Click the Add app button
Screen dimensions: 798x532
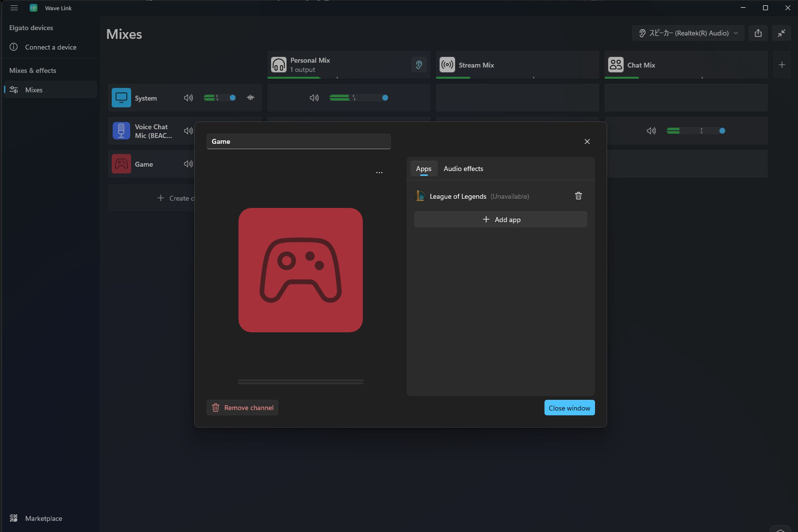(x=500, y=220)
